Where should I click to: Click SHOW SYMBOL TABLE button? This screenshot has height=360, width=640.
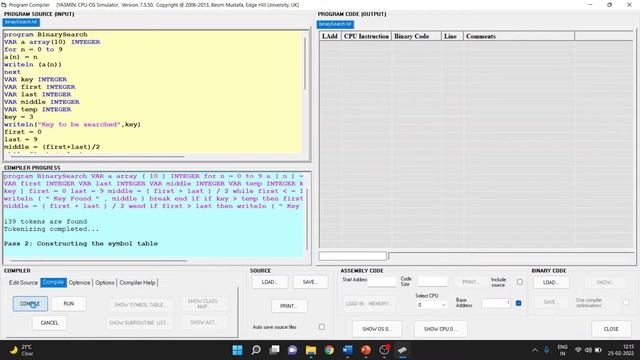coord(140,304)
